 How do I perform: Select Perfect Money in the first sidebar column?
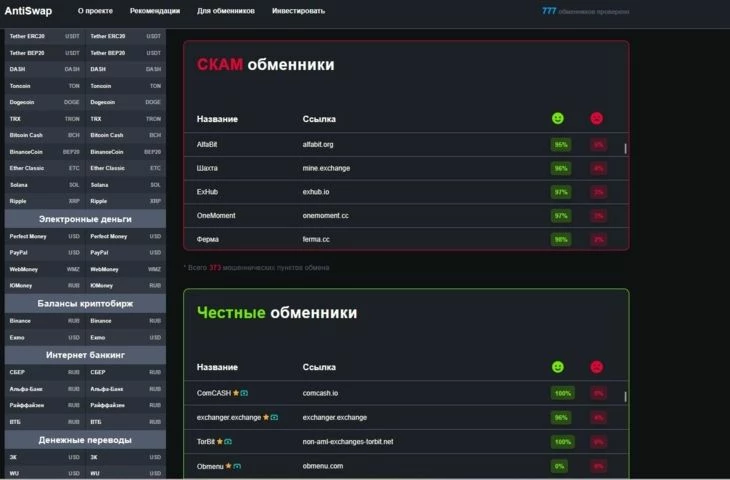pyautogui.click(x=45, y=236)
